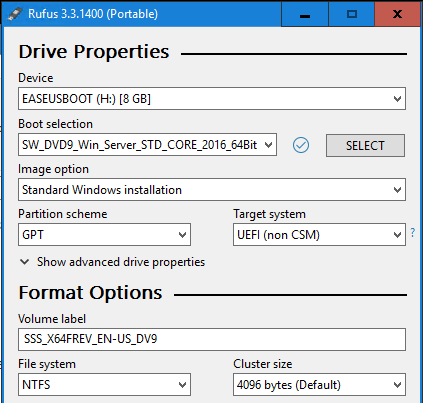Click the Rufus 3.3.1400 title bar text
The height and width of the screenshot is (403, 423).
coord(93,14)
